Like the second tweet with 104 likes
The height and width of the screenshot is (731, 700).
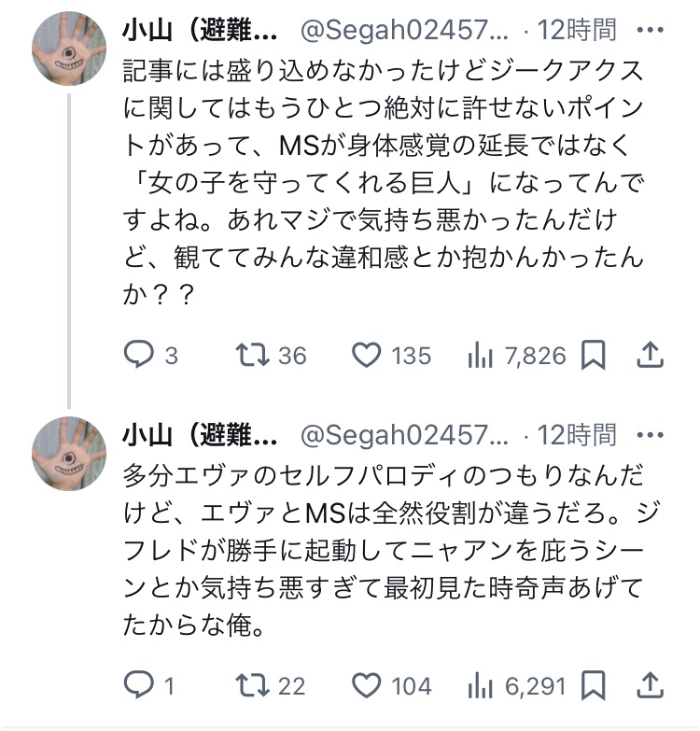tap(368, 686)
